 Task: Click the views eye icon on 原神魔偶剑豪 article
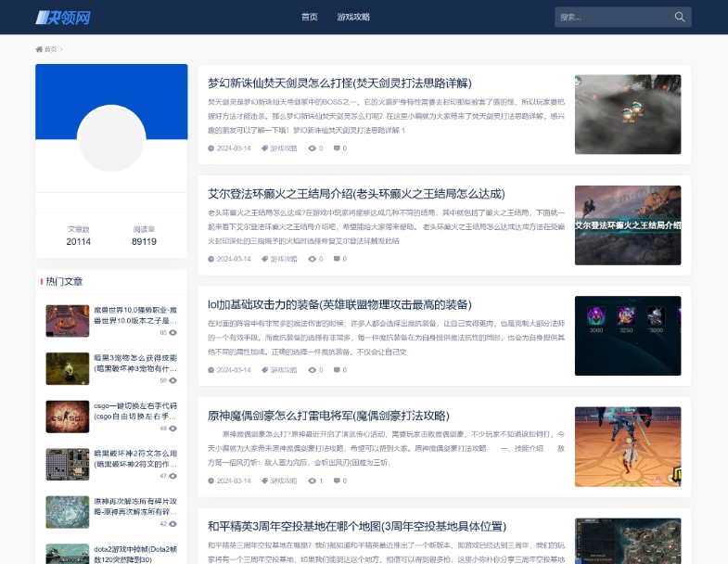[312, 481]
